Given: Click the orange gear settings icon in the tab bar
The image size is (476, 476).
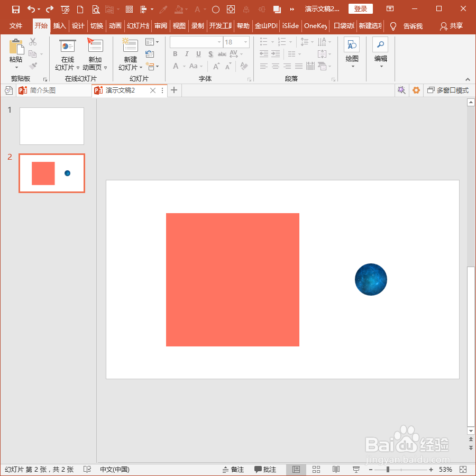Looking at the screenshot, I should (x=416, y=90).
